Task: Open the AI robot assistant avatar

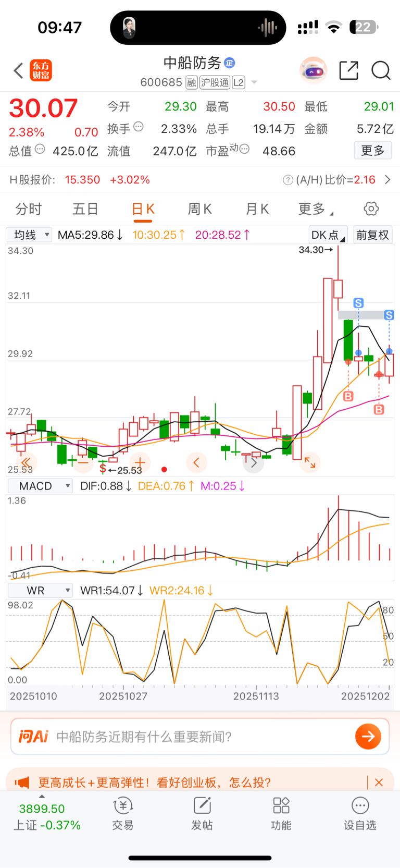Action: 314,70
